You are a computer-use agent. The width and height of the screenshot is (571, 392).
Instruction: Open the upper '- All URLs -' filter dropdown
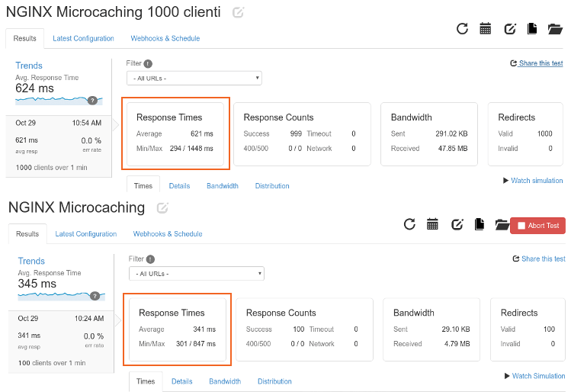pos(194,79)
